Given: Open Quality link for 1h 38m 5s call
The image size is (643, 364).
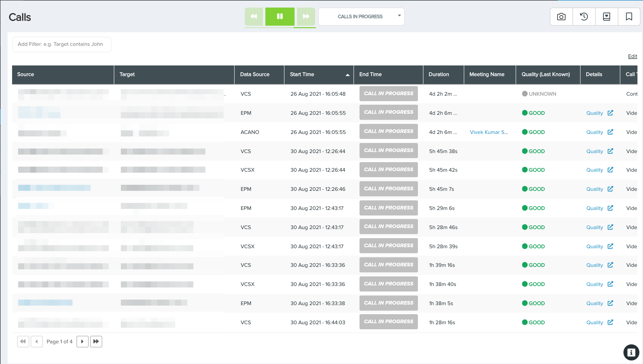Looking at the screenshot, I should (595, 303).
